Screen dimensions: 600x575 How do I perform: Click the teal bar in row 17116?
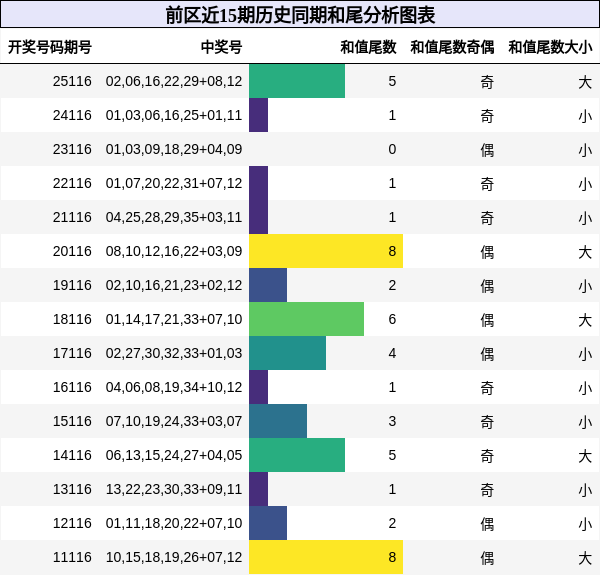pos(287,353)
